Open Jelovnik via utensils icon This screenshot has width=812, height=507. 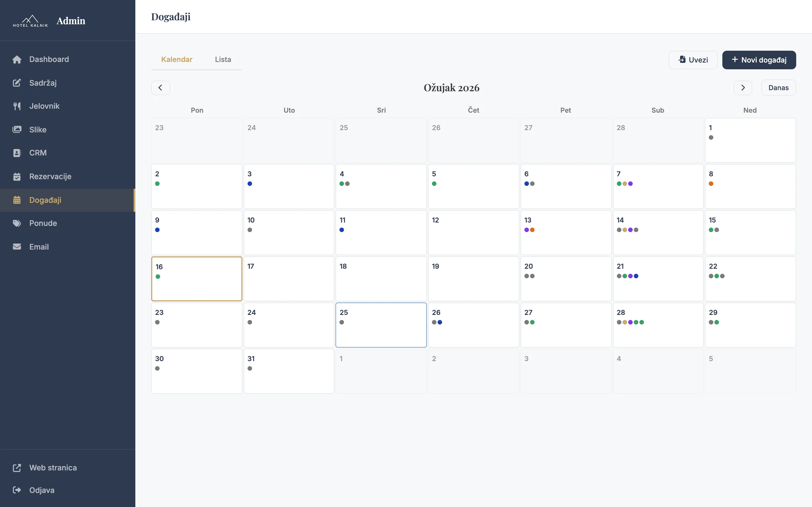coord(17,106)
